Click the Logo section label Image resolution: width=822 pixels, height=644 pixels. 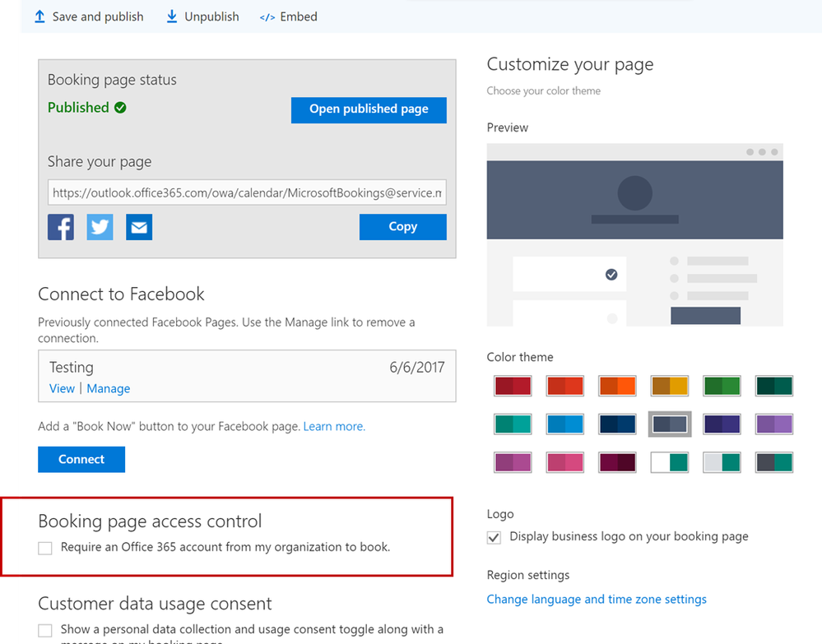500,514
